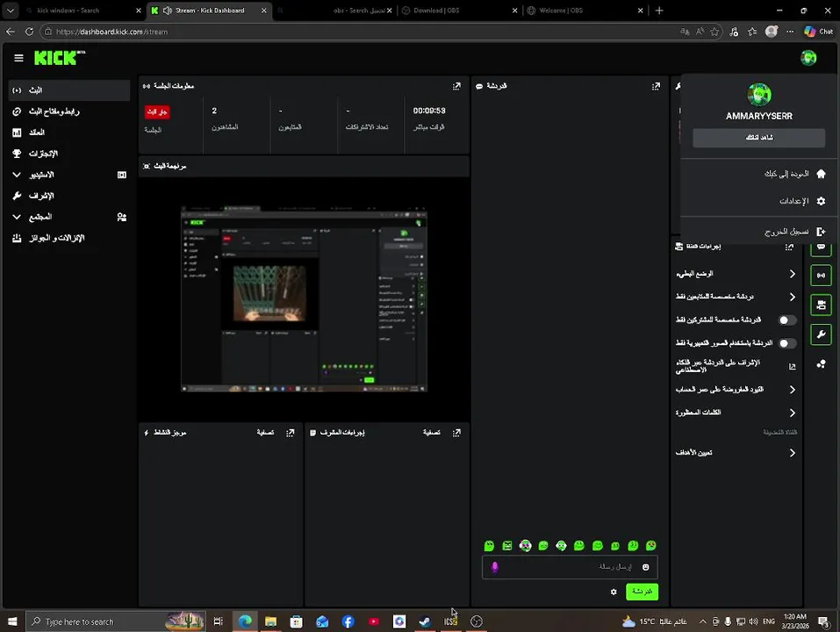
Task: Open OBS Studio from the taskbar
Action: pos(477,621)
